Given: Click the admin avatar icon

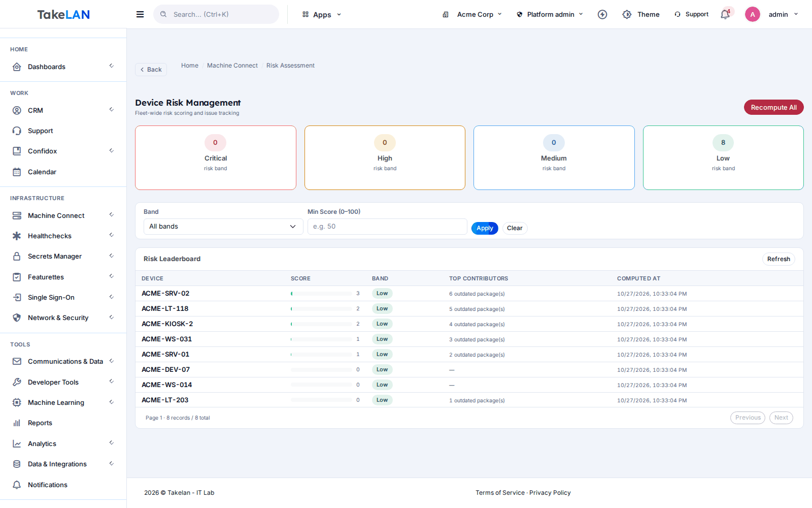Looking at the screenshot, I should click(x=753, y=14).
